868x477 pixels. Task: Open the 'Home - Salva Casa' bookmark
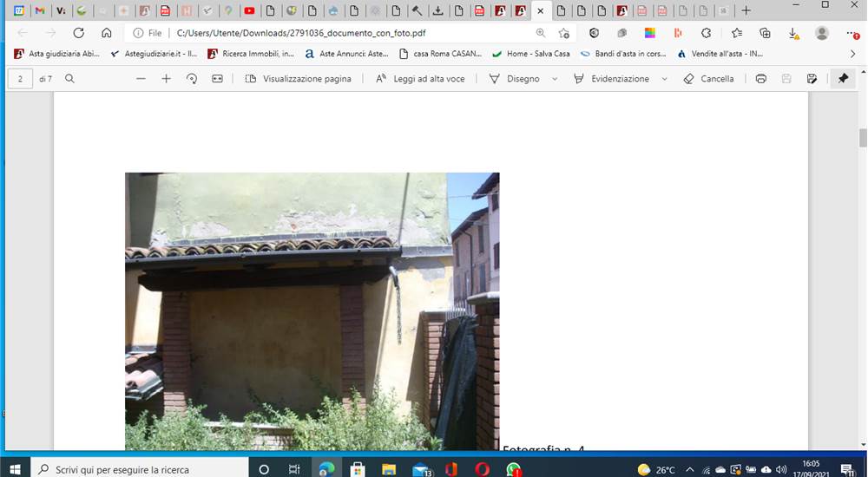[531, 54]
